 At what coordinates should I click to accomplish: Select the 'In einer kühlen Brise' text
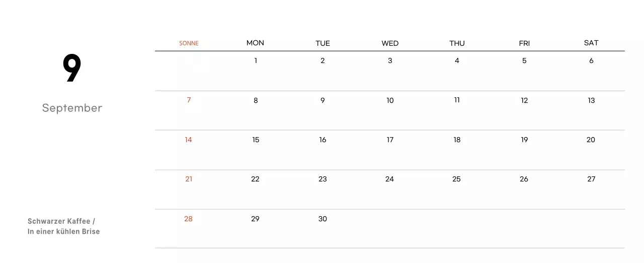pyautogui.click(x=64, y=232)
